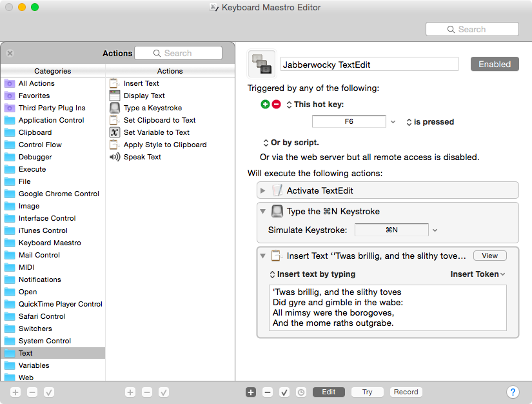532x404 pixels.
Task: Select the Favorites category
Action: pyautogui.click(x=53, y=96)
